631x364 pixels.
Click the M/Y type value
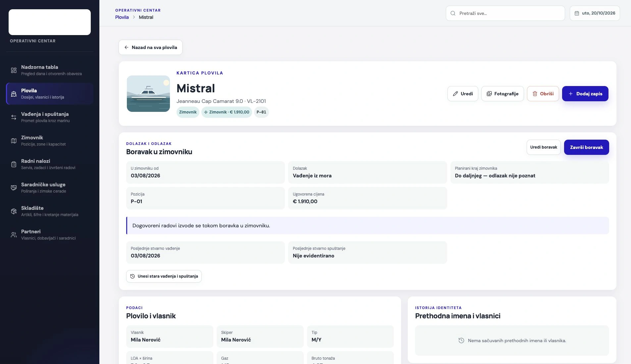[316, 340]
